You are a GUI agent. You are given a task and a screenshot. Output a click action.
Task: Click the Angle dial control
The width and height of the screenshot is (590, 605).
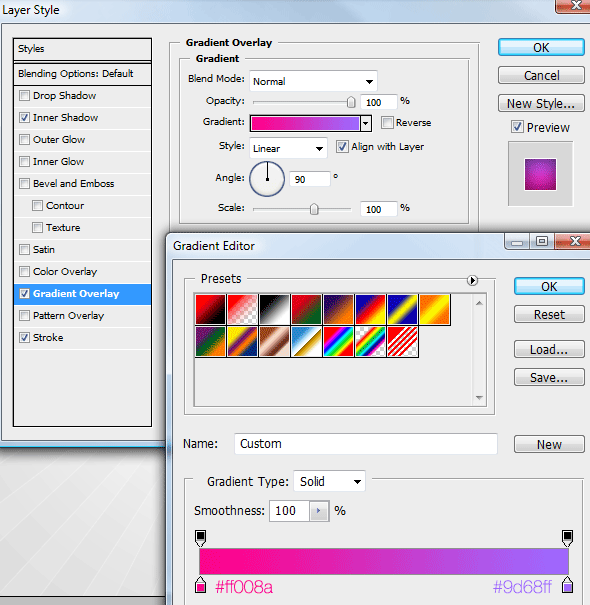click(x=267, y=179)
